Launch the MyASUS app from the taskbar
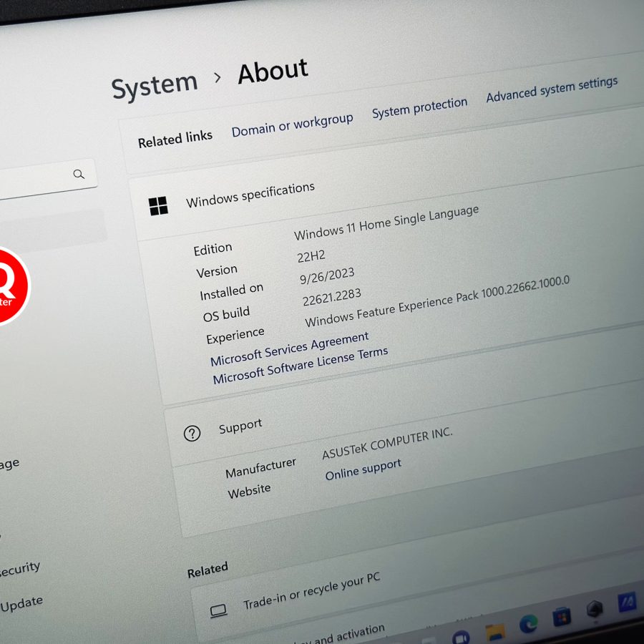The height and width of the screenshot is (644, 644). pos(627,602)
